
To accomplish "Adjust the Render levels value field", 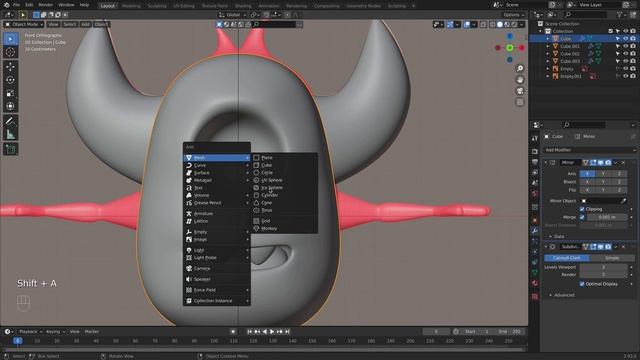I will pos(603,275).
